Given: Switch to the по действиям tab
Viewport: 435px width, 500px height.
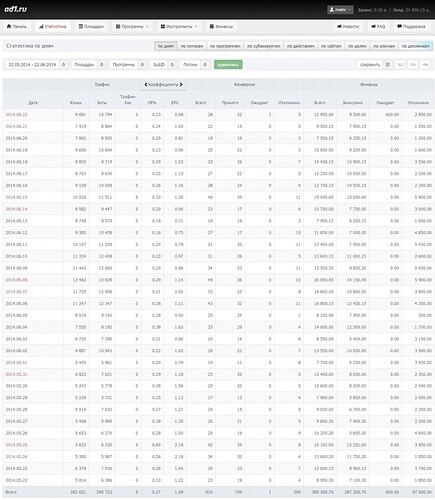Looking at the screenshot, I should click(300, 46).
